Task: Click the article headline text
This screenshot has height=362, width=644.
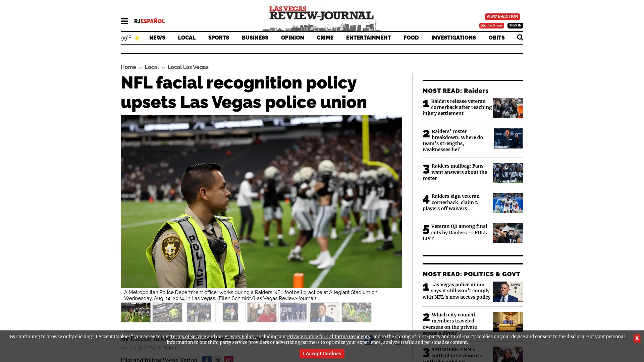Action: pyautogui.click(x=244, y=92)
